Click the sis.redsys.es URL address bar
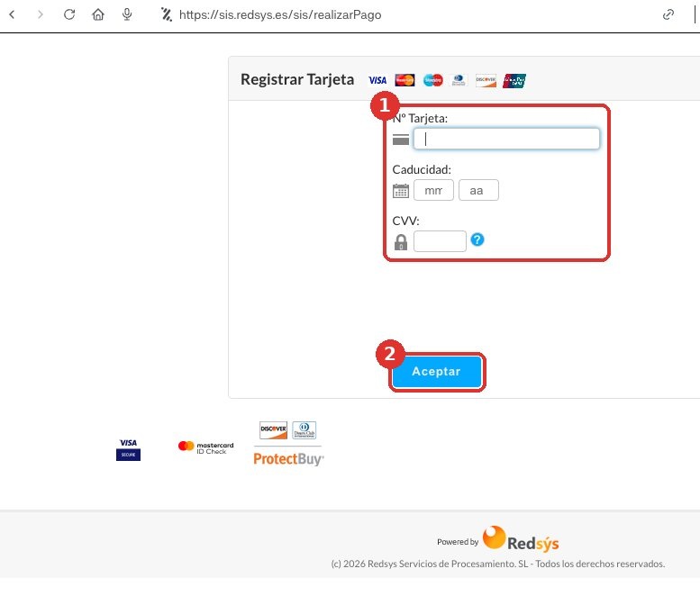The height and width of the screenshot is (614, 700). [x=280, y=14]
